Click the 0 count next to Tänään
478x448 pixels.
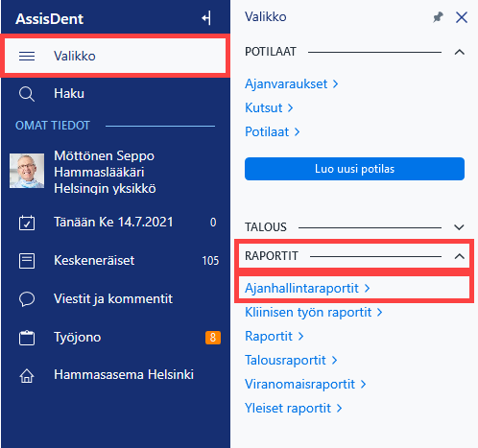pos(213,223)
